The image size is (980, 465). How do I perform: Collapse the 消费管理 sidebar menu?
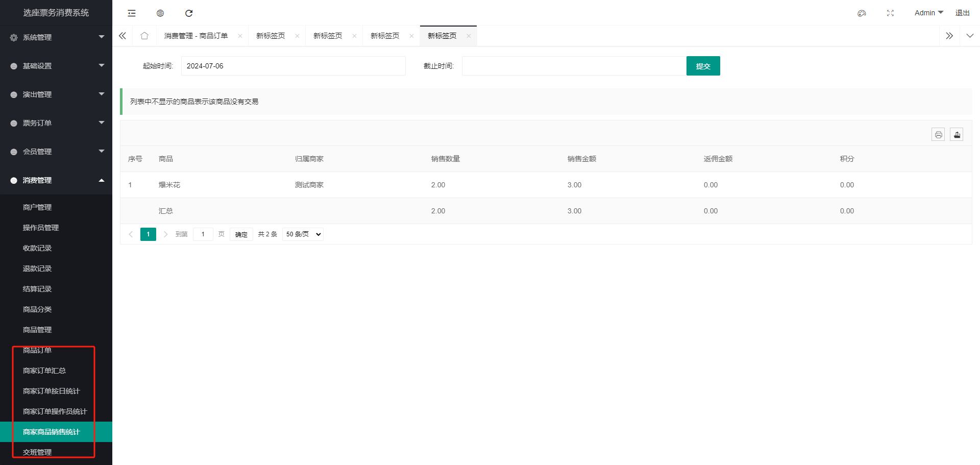56,180
